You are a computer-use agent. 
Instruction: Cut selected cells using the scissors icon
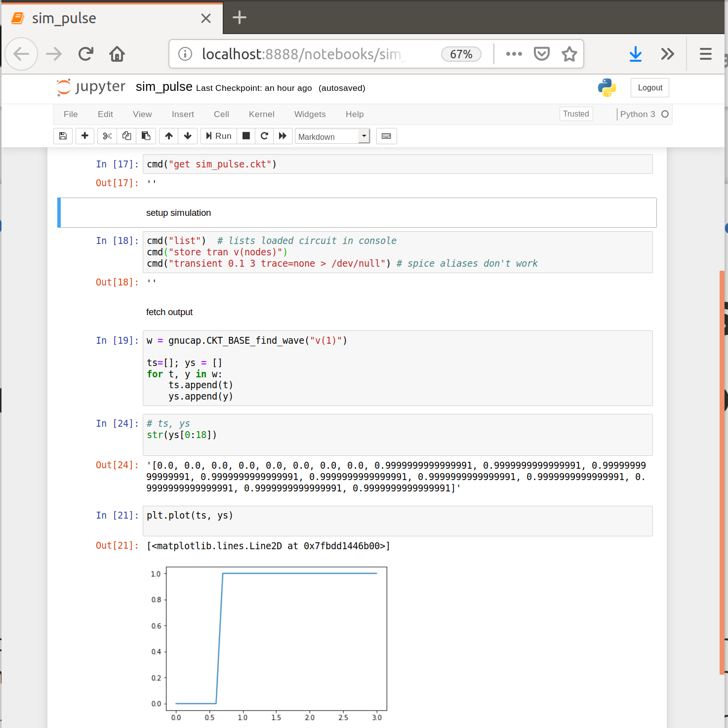(107, 136)
